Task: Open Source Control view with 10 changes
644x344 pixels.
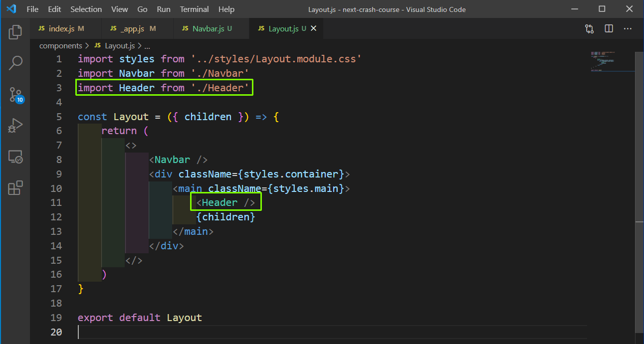Action: 15,94
